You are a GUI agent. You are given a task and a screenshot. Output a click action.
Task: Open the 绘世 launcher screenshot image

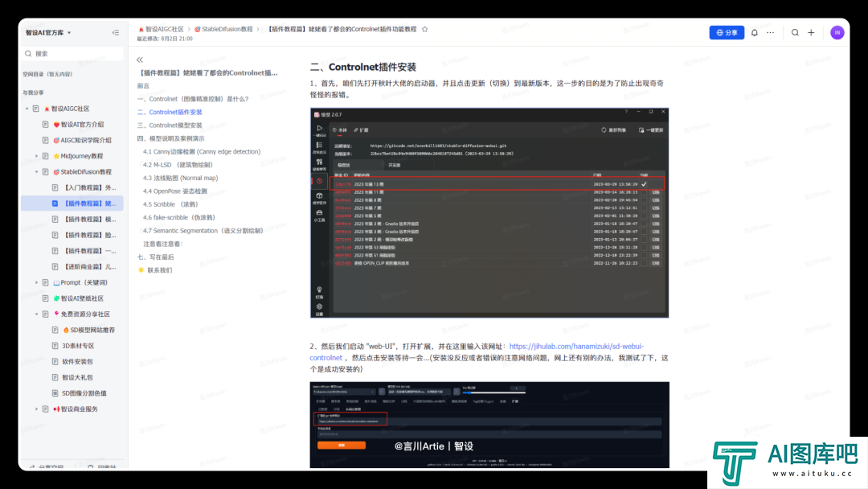pos(489,212)
